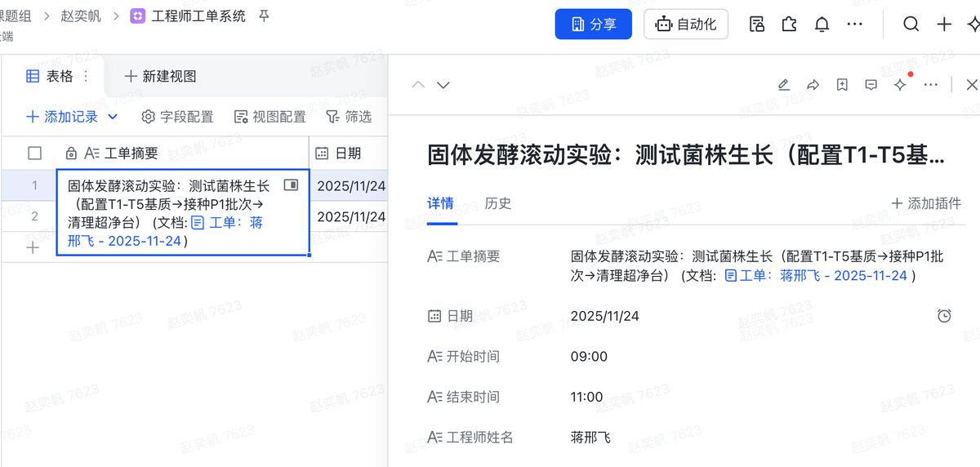
Task: Open the 赵奕帆 breadcrumb
Action: click(81, 16)
